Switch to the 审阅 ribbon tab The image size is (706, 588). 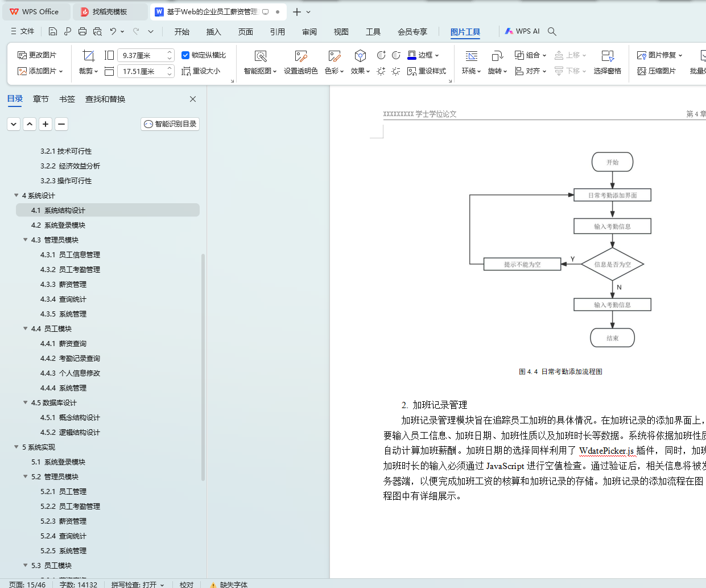309,32
